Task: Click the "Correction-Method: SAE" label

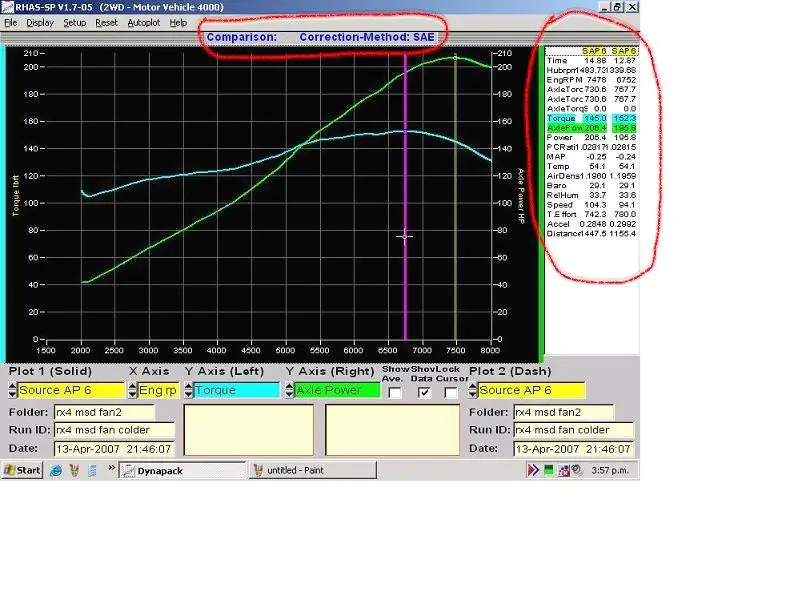Action: [x=367, y=37]
